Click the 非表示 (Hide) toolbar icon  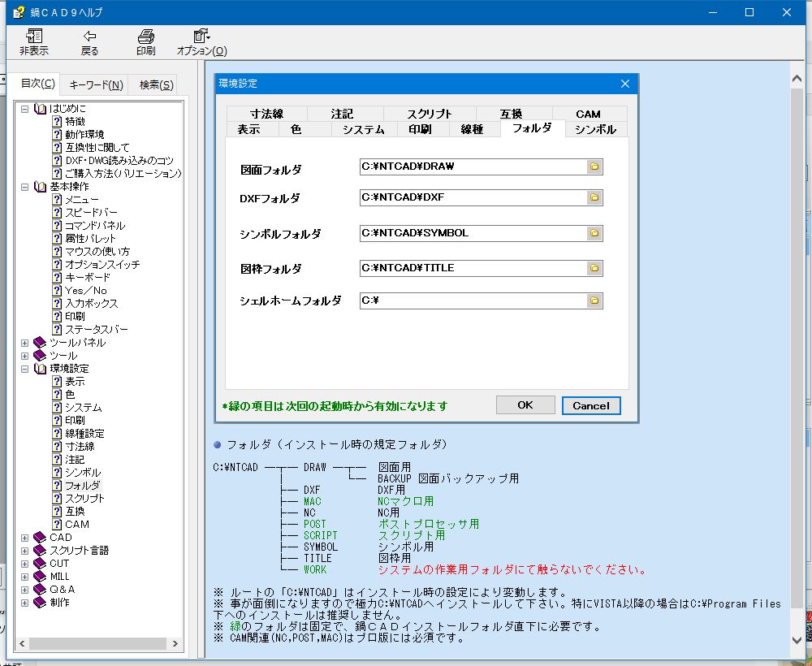click(x=34, y=37)
